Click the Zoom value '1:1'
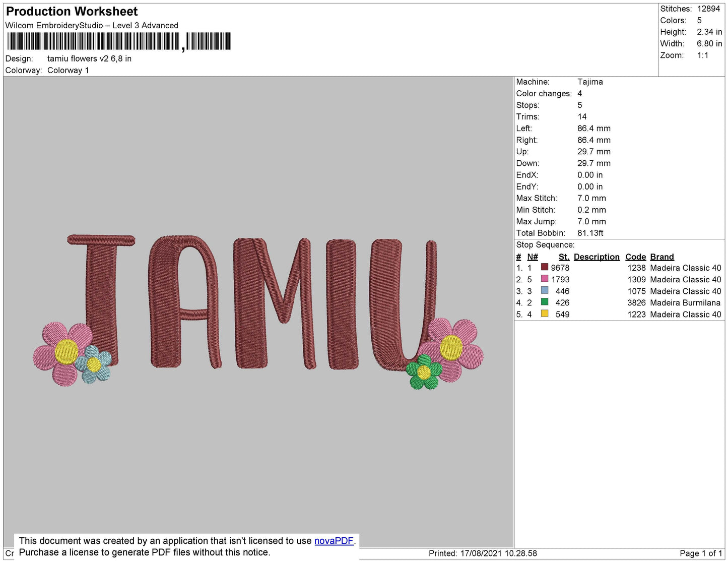Screen dimensions: 728x563 coord(703,55)
